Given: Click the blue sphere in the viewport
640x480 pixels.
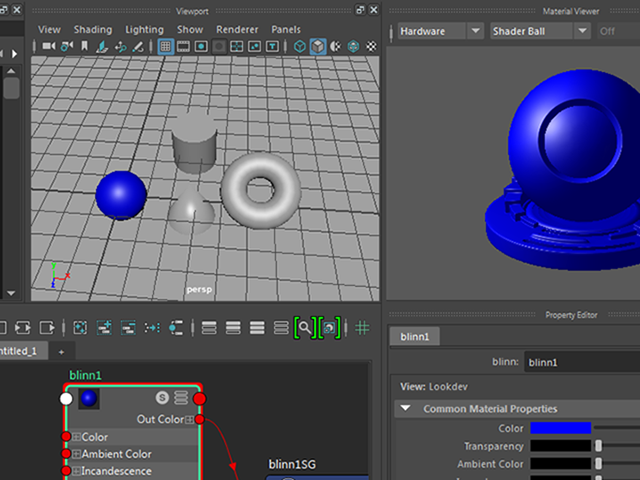Looking at the screenshot, I should point(121,195).
